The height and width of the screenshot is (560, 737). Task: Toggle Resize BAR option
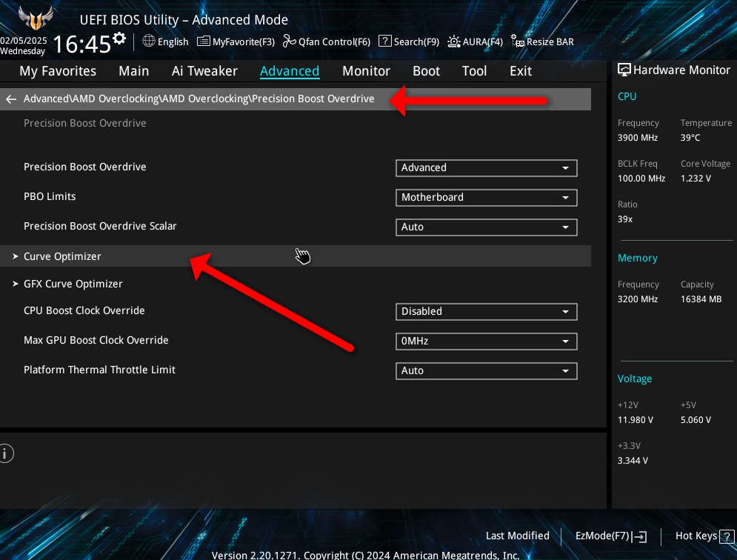(542, 41)
